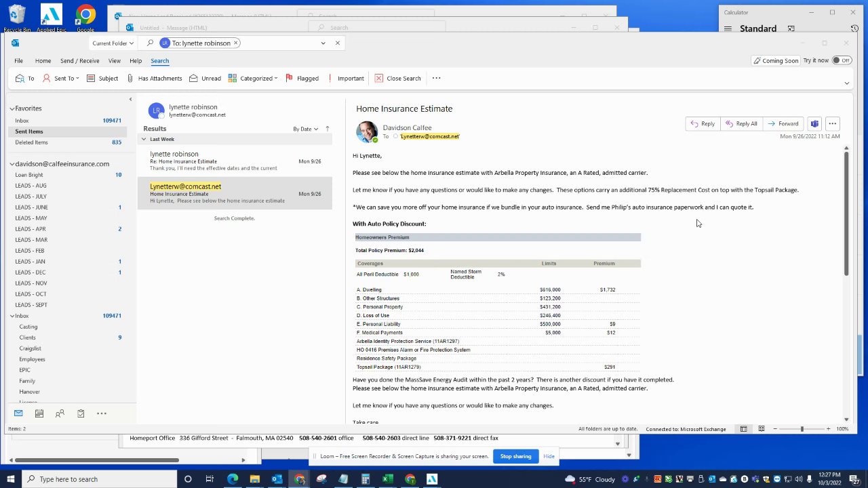868x488 pixels.
Task: Clear the search box with the X
Action: click(x=337, y=43)
